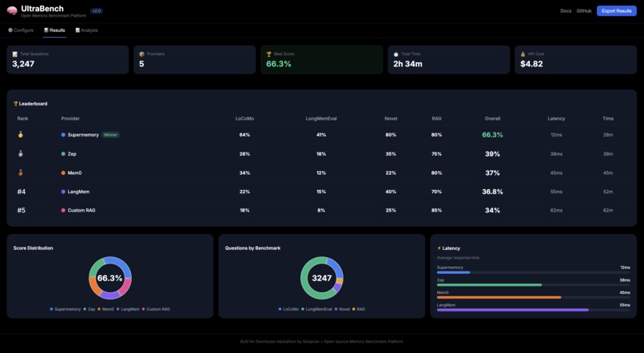Click the Rank column header
This screenshot has height=353, width=644.
(x=22, y=119)
